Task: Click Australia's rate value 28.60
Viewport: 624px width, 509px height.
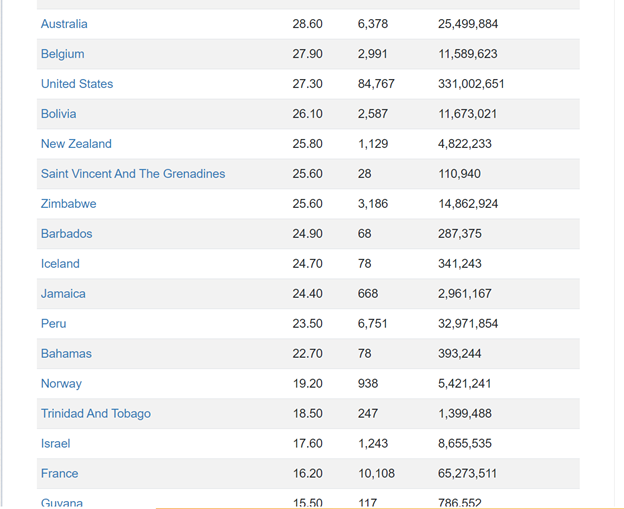Action: tap(308, 24)
